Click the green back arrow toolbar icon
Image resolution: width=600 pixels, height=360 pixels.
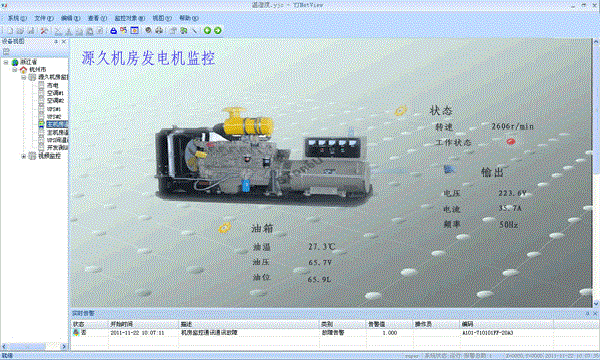tap(207, 31)
